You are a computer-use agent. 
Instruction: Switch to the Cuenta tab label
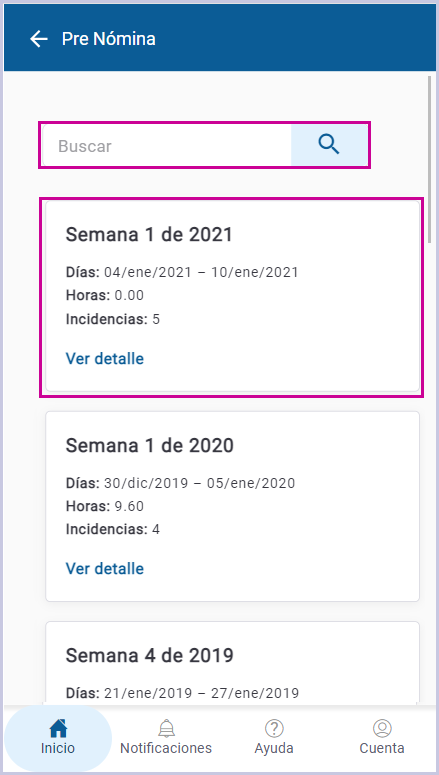click(x=382, y=748)
